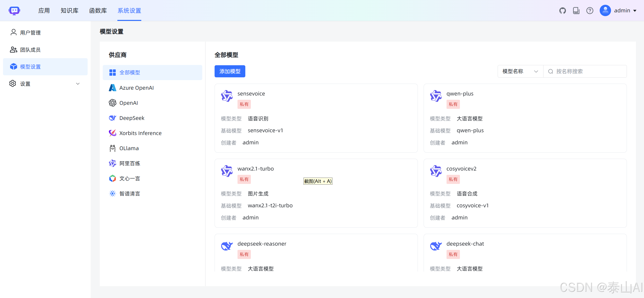Viewport: 644px width, 298px height.
Task: Click the 添加模型 button
Action: (x=229, y=71)
